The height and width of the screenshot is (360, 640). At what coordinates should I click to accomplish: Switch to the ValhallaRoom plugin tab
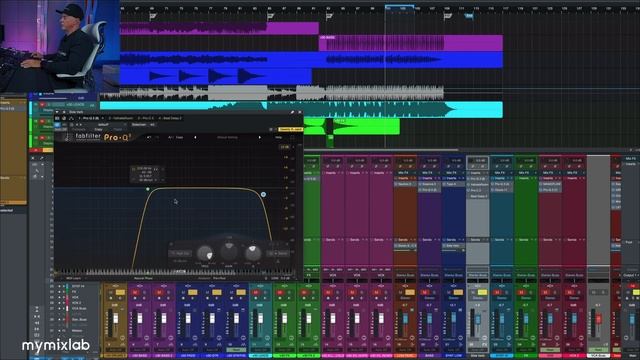120,118
